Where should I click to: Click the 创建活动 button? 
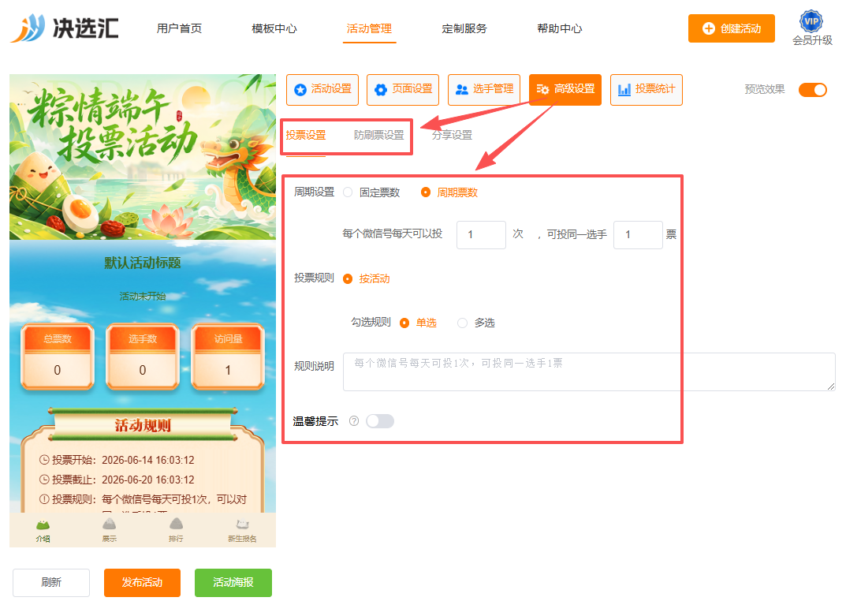click(x=732, y=28)
